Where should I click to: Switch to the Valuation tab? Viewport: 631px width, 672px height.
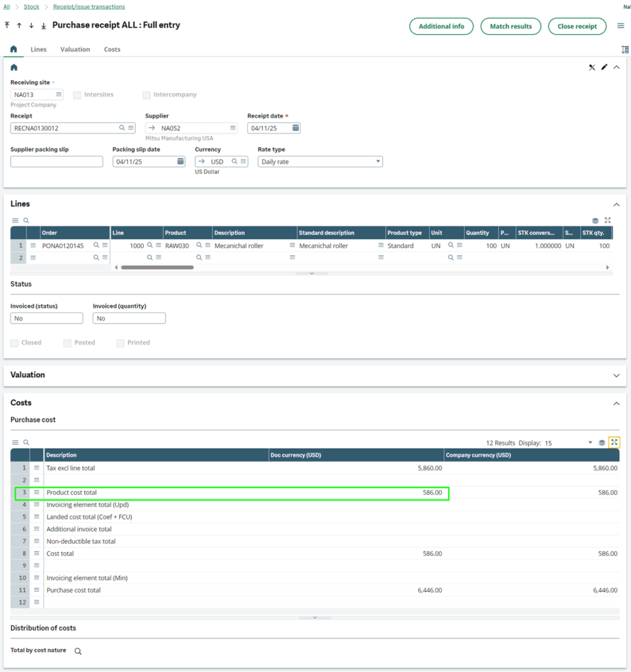(x=75, y=49)
